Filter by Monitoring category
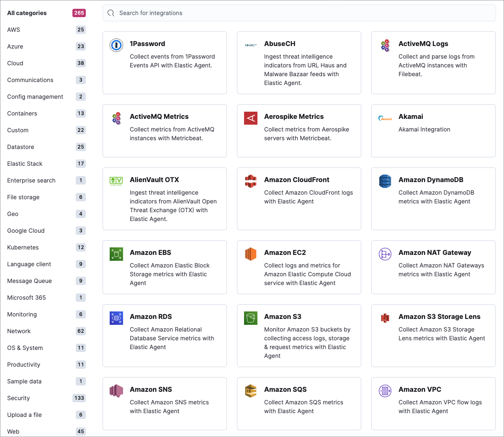The height and width of the screenshot is (437, 504). (46, 314)
